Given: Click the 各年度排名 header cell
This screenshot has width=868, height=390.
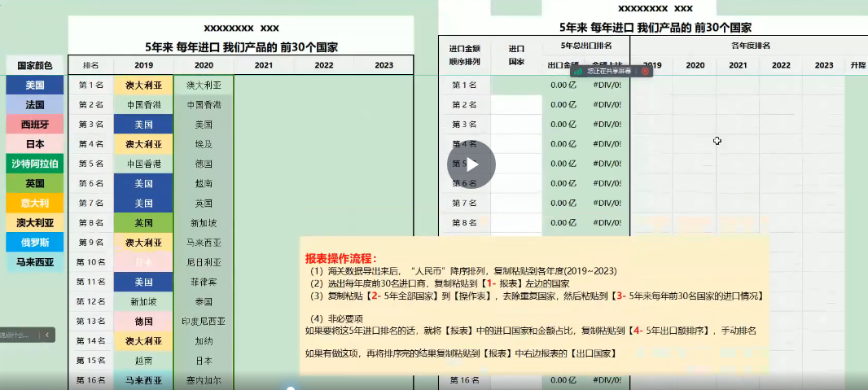Looking at the screenshot, I should pos(749,46).
